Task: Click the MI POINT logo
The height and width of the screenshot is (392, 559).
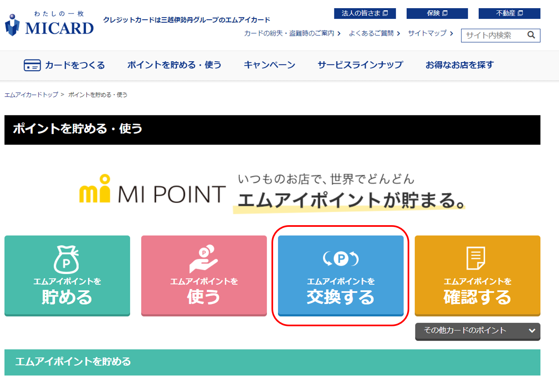Action: click(x=153, y=189)
